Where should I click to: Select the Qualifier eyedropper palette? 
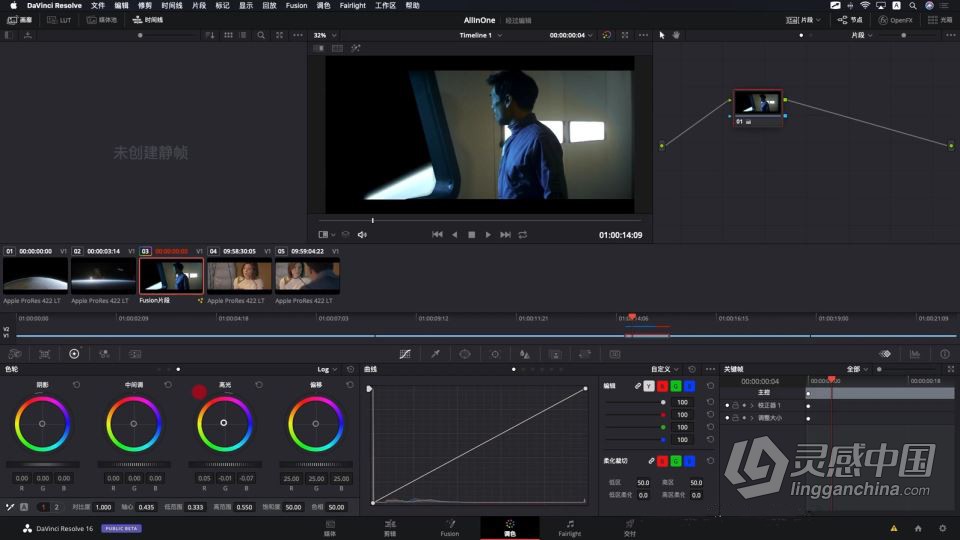435,354
